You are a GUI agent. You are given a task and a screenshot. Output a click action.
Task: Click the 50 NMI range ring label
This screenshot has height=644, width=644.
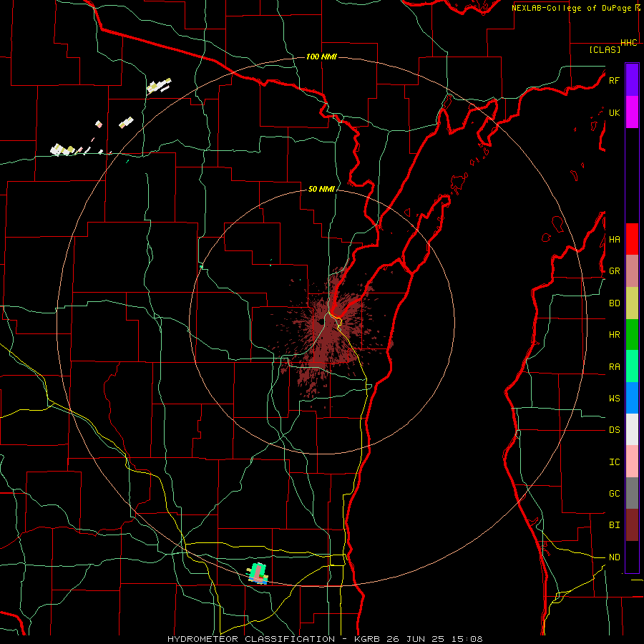[321, 190]
